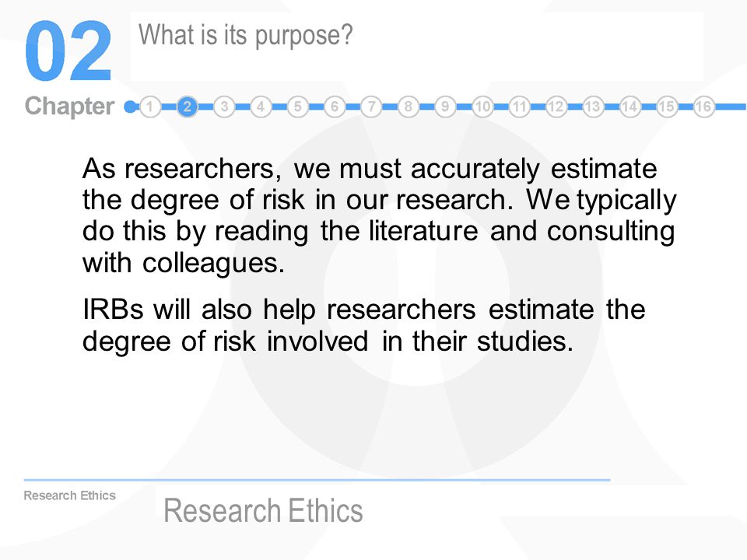
Task: Jump to chapter 12 marker
Action: pos(556,107)
